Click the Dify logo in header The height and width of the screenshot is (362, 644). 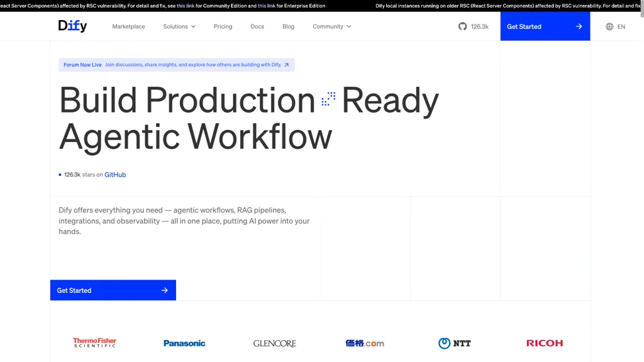(x=72, y=26)
